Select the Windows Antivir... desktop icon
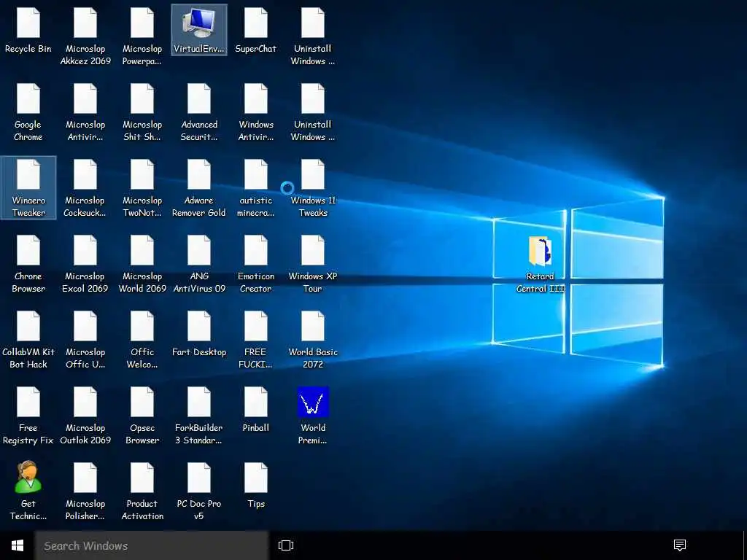 coord(256,112)
